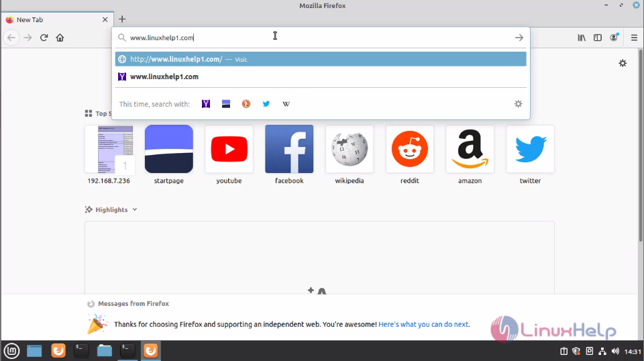Click the Go arrow in the address bar
Screen dimensions: 644x361
point(519,38)
